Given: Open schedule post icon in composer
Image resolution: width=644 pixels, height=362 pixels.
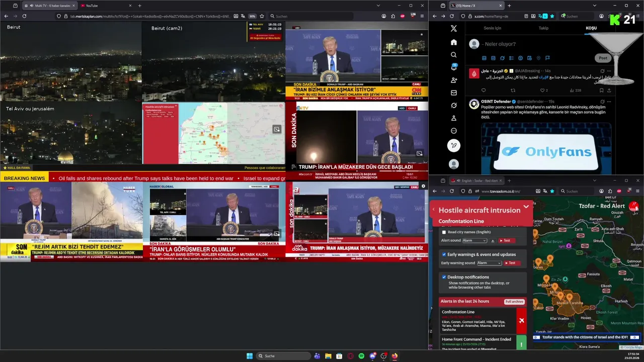Looking at the screenshot, I should (x=529, y=58).
